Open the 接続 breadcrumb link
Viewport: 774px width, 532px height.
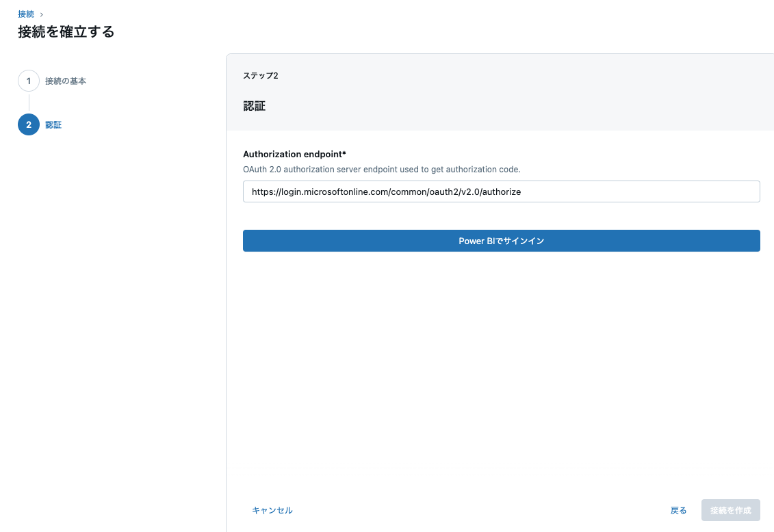click(26, 14)
